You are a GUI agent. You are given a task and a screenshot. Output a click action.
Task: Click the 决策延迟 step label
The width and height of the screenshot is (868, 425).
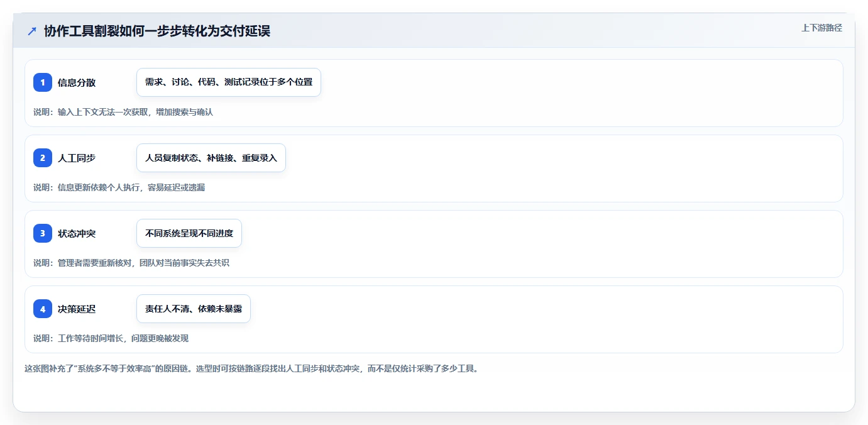coord(77,309)
